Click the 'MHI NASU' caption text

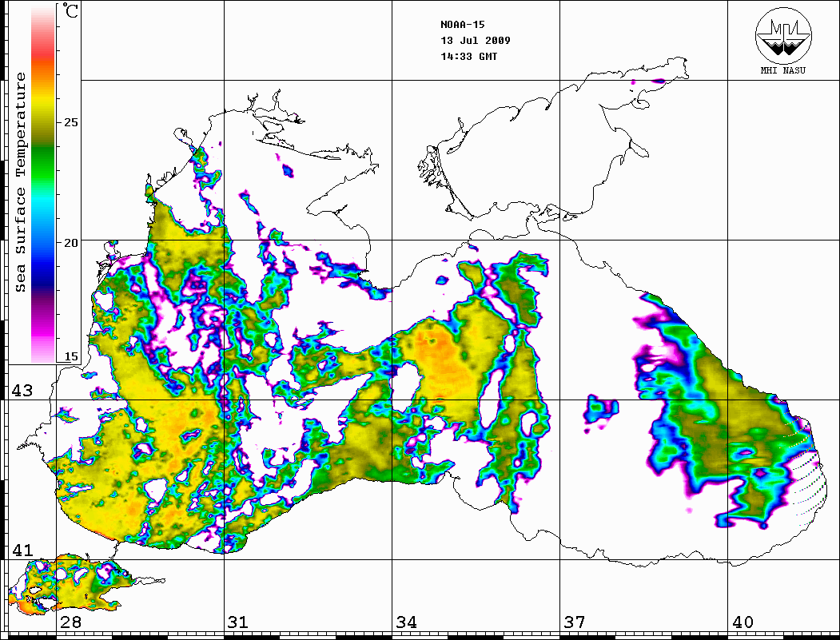783,70
